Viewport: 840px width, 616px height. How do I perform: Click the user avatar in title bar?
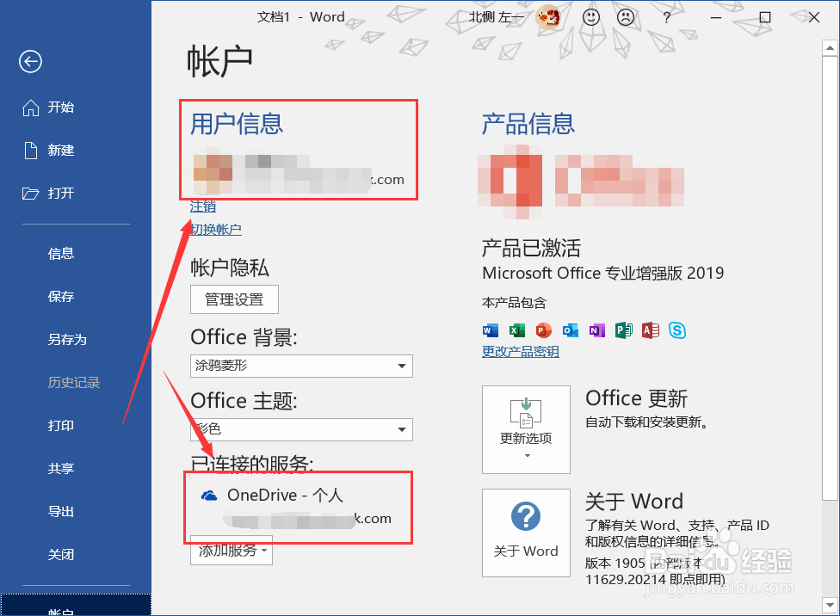(x=548, y=17)
